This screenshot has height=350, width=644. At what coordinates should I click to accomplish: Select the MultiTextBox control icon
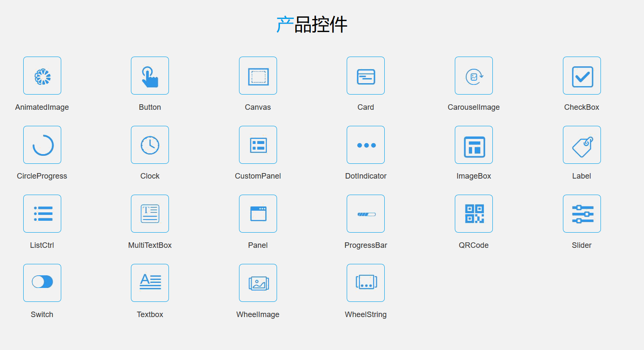point(150,214)
